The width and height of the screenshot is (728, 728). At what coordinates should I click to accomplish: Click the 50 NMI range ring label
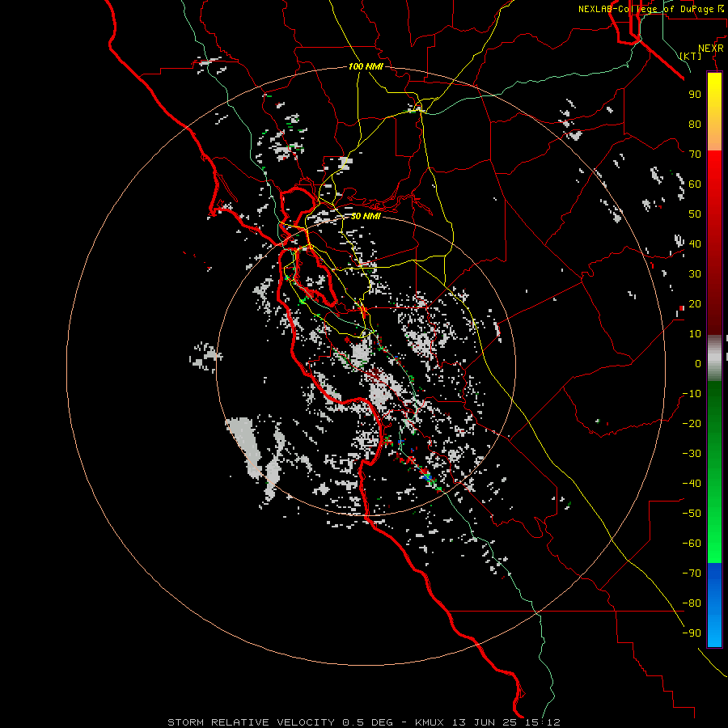[366, 216]
